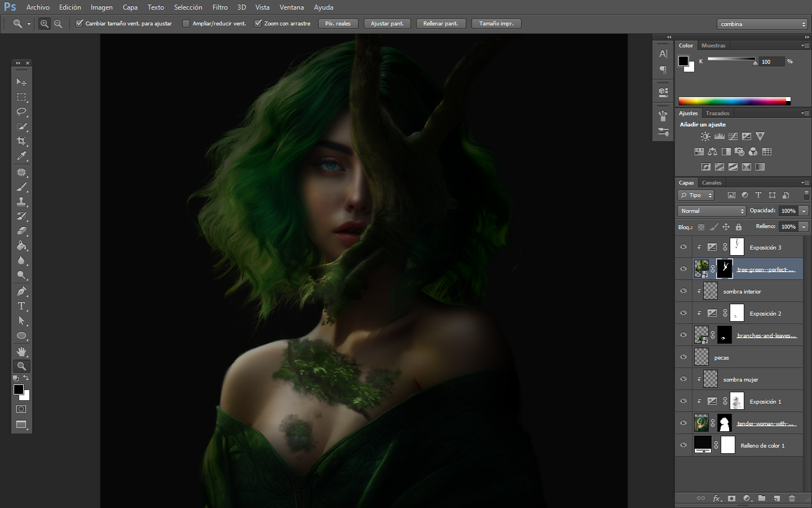The height and width of the screenshot is (508, 812).
Task: Enable 'Ampliar/reducir vent.' checkbox
Action: coord(186,24)
